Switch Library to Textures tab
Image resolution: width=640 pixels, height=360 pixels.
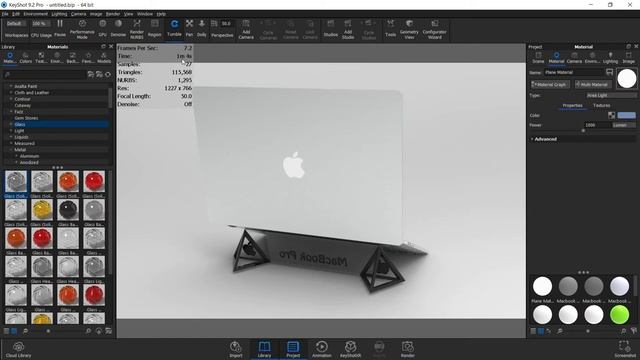[x=41, y=58]
